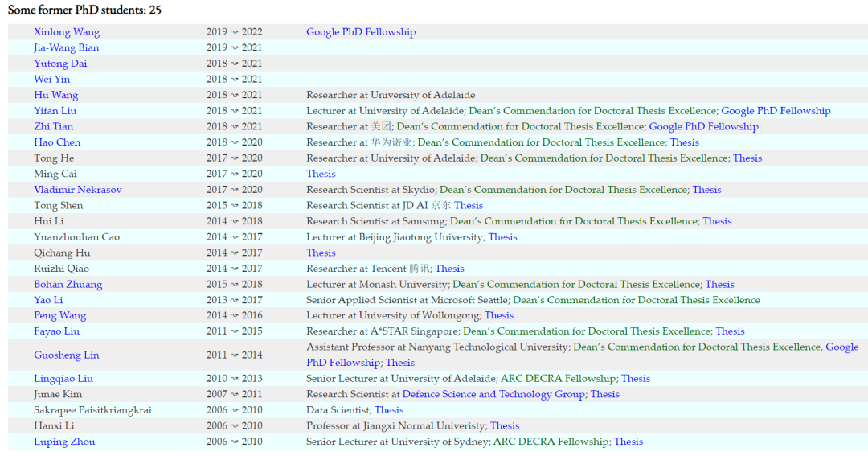The height and width of the screenshot is (456, 868).
Task: Open Thesis link in Lingqiao Liu row
Action: point(636,379)
